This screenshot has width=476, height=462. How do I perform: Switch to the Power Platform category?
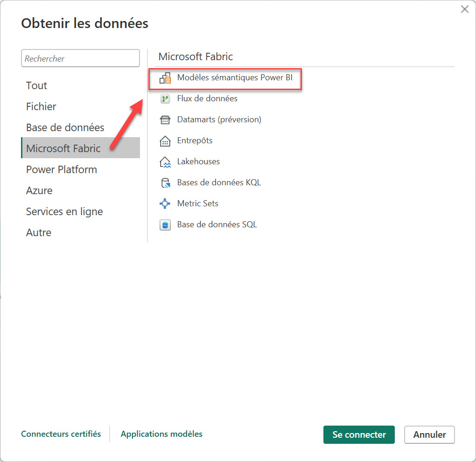(80, 169)
